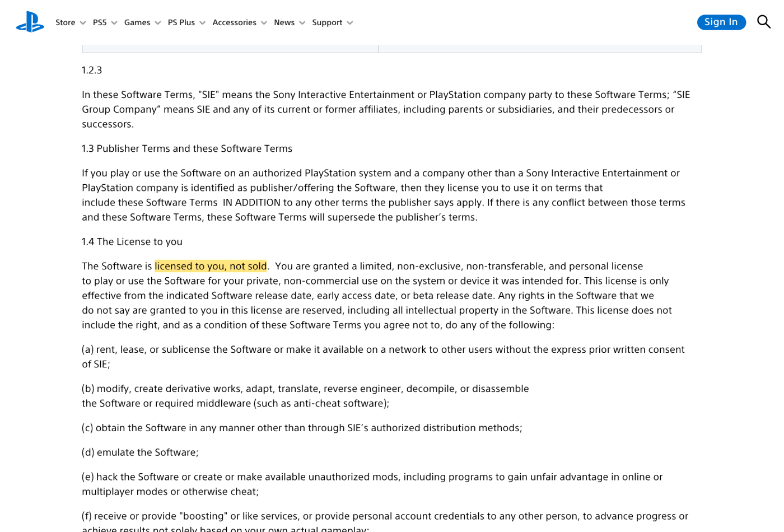Click the clause starting '(c) obtain the Software'

(302, 427)
